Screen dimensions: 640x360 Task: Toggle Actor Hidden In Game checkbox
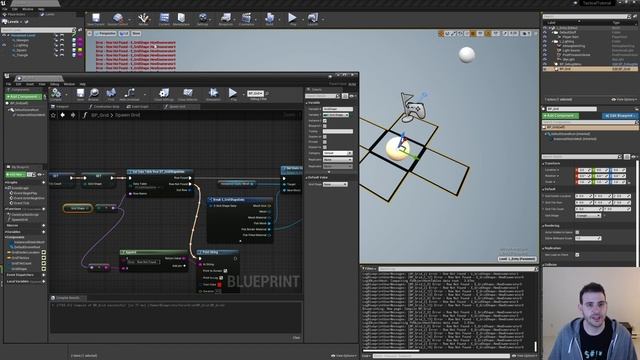[577, 232]
